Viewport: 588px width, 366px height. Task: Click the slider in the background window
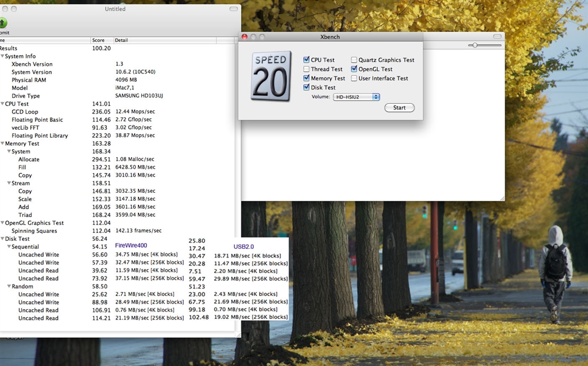click(x=475, y=45)
